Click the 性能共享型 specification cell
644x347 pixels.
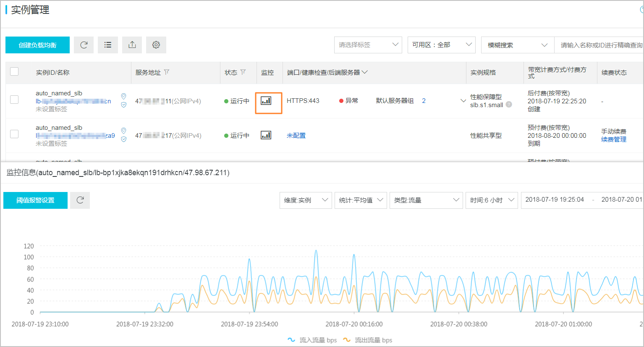point(486,135)
